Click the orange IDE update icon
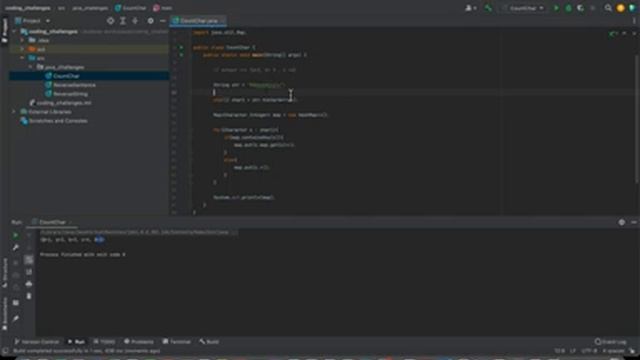640x360 pixels. click(621, 8)
